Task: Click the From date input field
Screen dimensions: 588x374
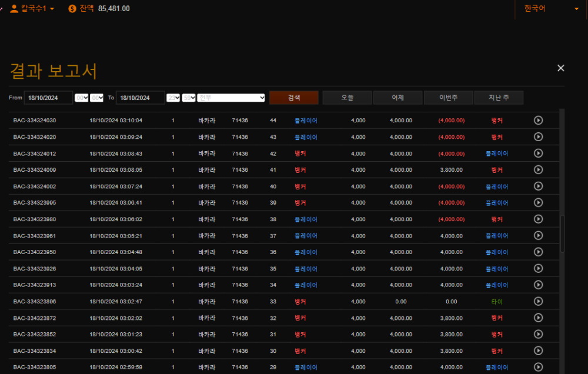Action: coord(48,98)
